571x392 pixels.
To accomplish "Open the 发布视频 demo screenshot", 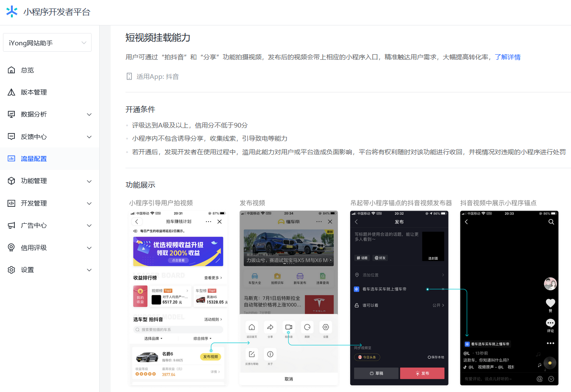I will [289, 298].
